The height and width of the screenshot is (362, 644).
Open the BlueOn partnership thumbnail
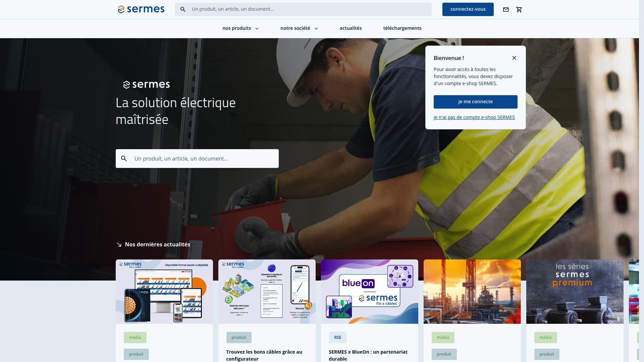[x=370, y=292]
